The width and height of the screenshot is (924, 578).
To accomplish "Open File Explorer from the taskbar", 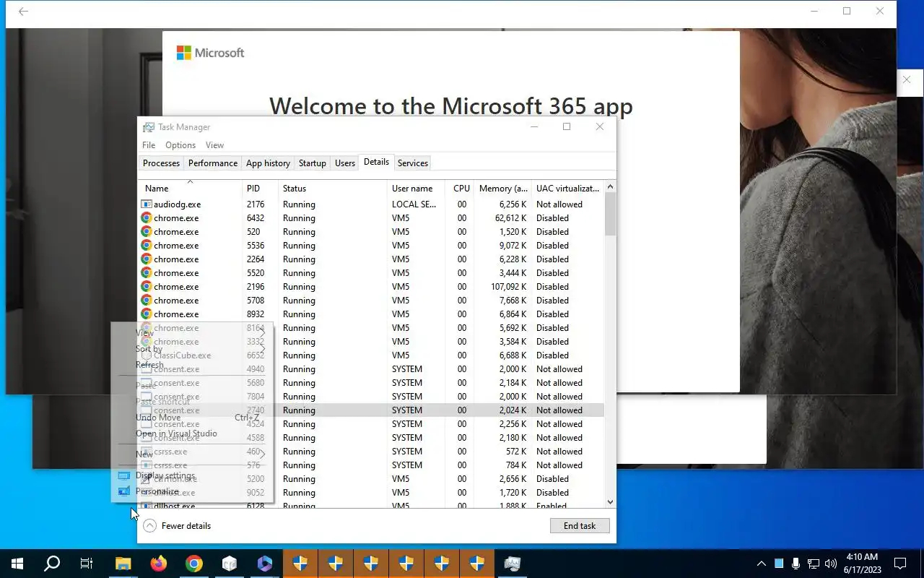I will coord(123,564).
